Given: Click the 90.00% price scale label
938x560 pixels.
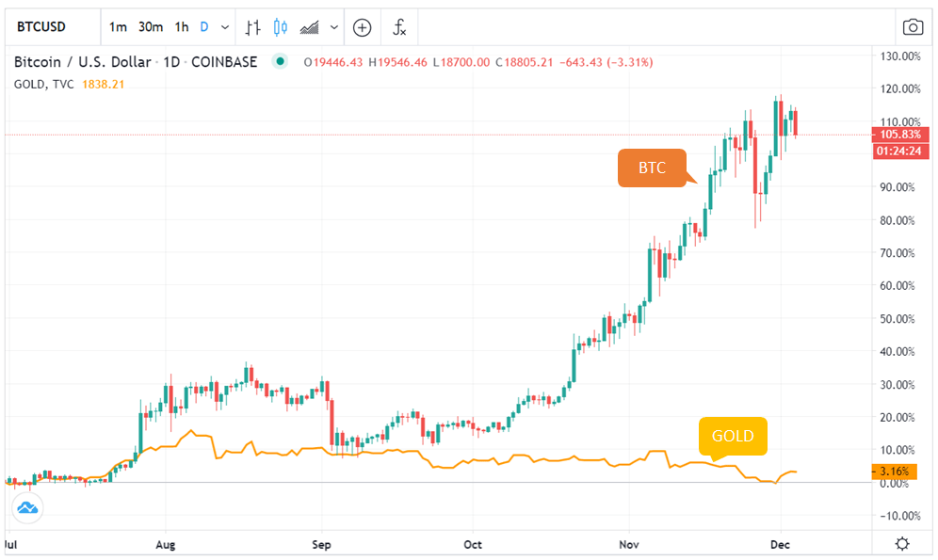Looking at the screenshot, I should [x=898, y=187].
